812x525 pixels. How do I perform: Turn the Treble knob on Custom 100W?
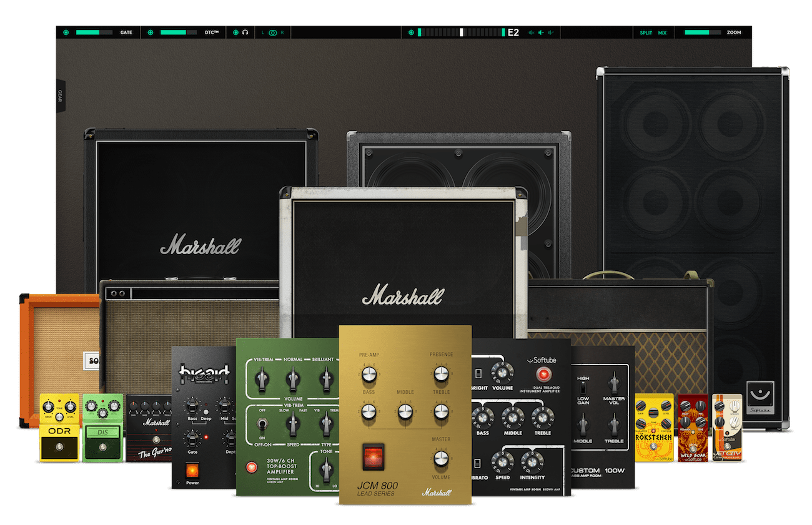tap(615, 424)
